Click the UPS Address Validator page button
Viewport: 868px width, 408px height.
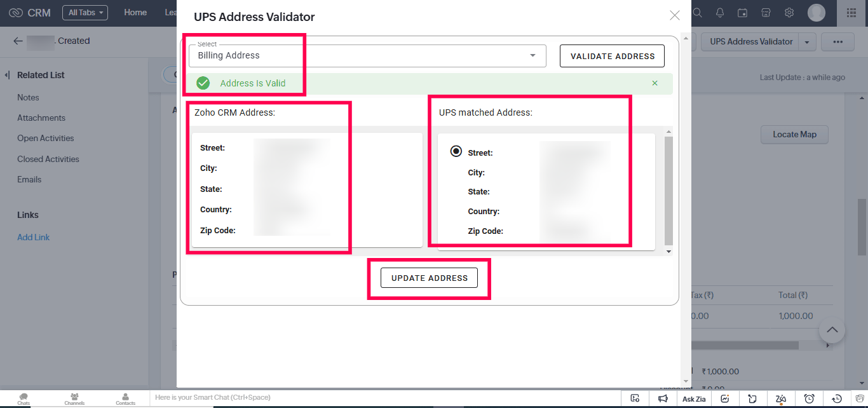[751, 42]
